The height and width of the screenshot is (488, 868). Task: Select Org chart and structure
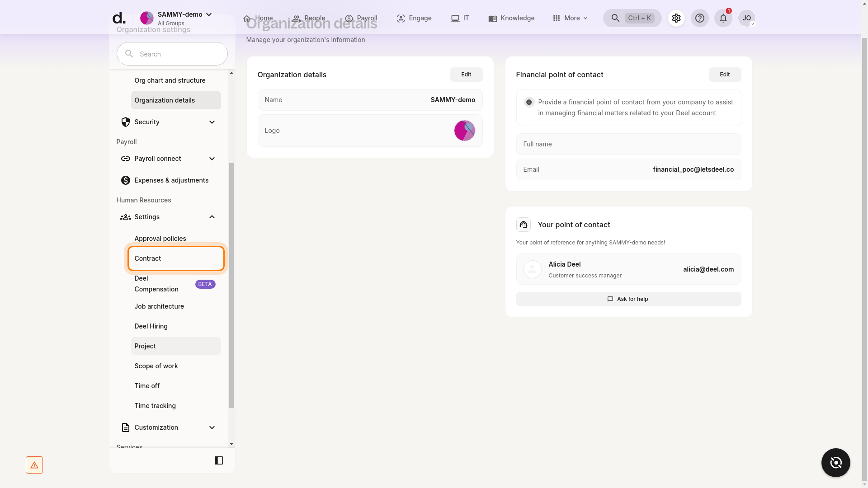tap(176, 80)
